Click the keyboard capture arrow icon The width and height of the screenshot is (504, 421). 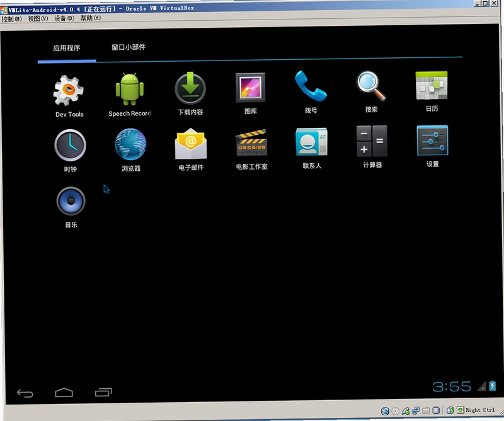[x=461, y=410]
